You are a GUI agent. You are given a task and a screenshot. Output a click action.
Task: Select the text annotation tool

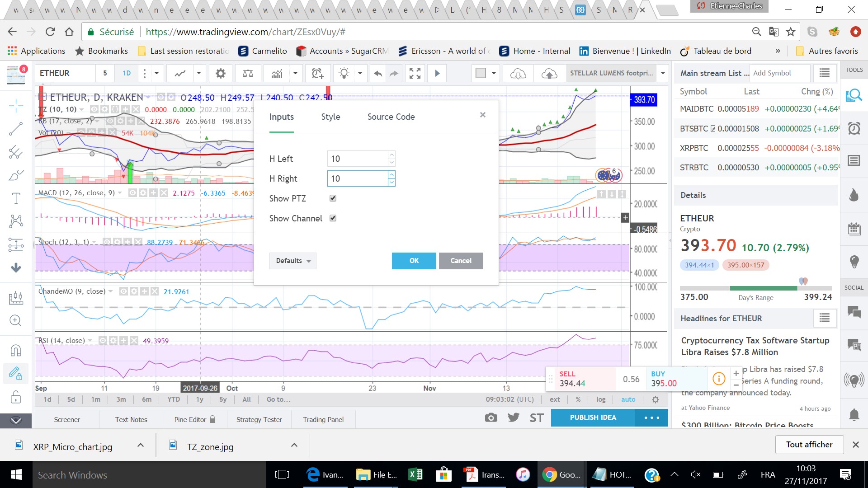[x=16, y=198]
